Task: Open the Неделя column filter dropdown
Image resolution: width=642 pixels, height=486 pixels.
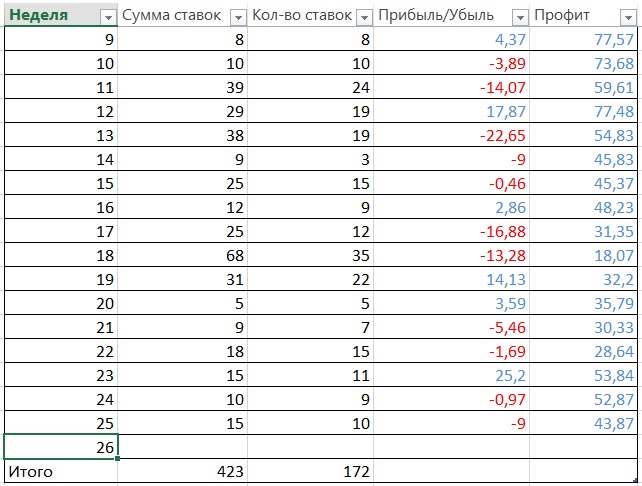Action: 108,18
